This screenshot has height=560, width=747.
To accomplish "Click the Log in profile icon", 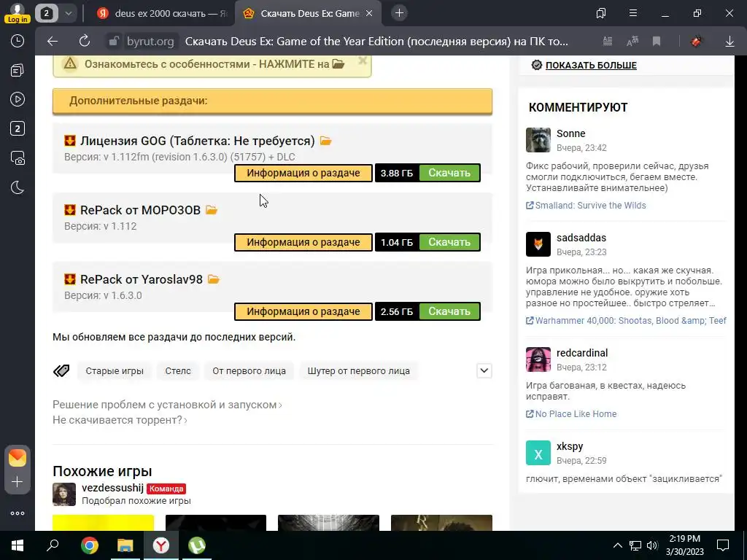I will 18,13.
